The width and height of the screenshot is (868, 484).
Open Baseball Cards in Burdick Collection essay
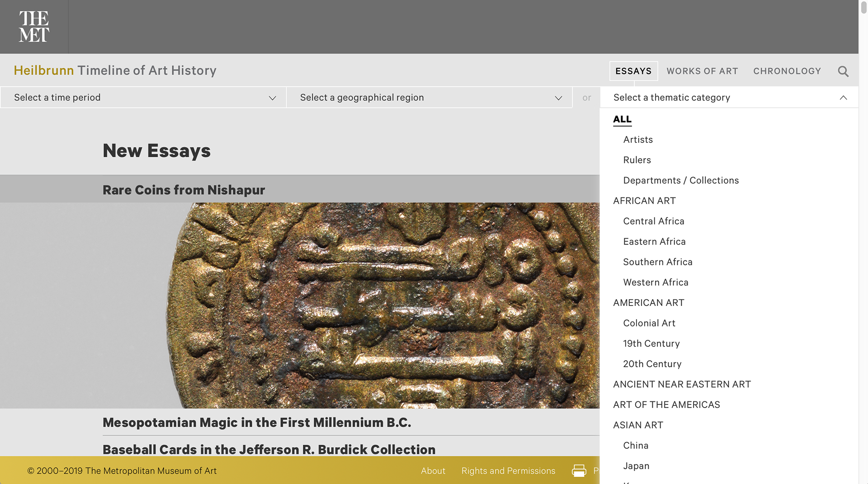click(x=269, y=450)
